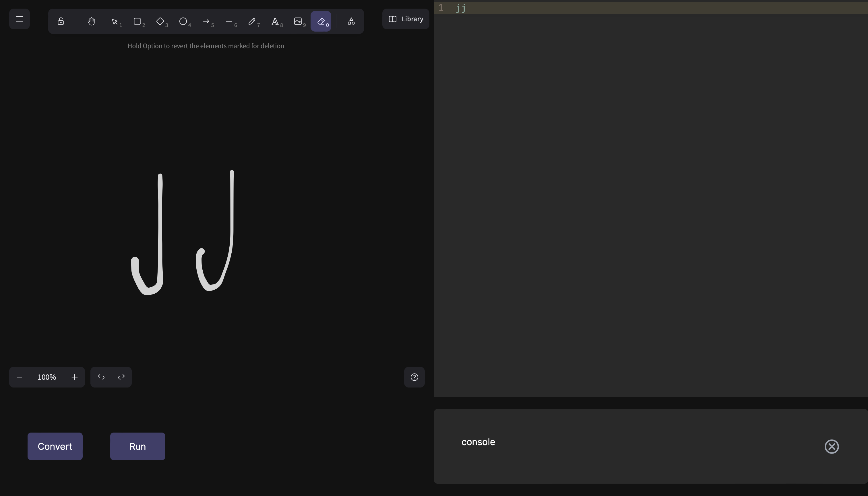Select the Insert image tool
The image size is (868, 496).
point(298,22)
